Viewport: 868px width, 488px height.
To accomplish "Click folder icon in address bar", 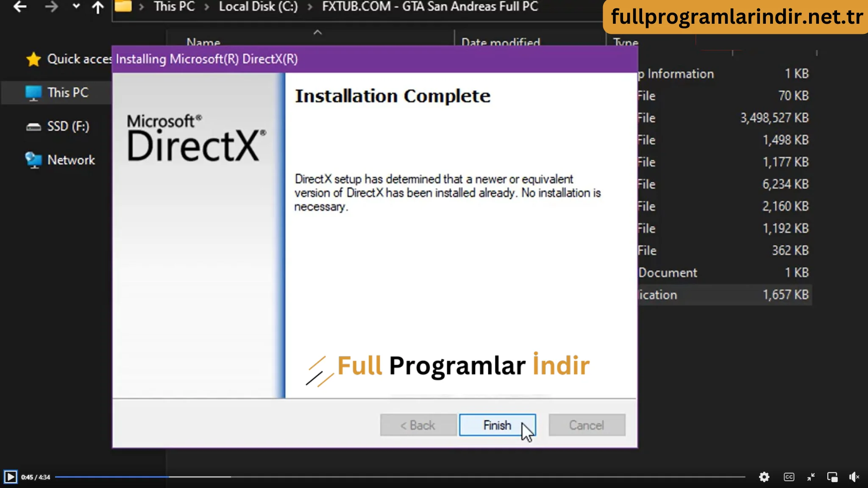I will pyautogui.click(x=123, y=6).
